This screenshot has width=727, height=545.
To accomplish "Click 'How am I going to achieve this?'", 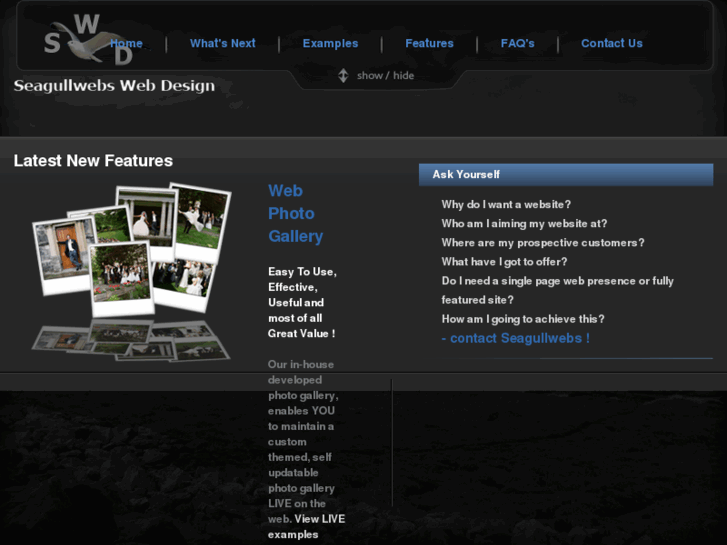I will pos(523,319).
